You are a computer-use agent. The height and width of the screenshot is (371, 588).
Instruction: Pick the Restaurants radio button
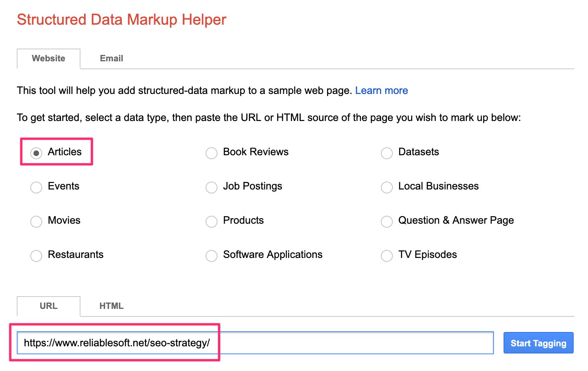[36, 256]
